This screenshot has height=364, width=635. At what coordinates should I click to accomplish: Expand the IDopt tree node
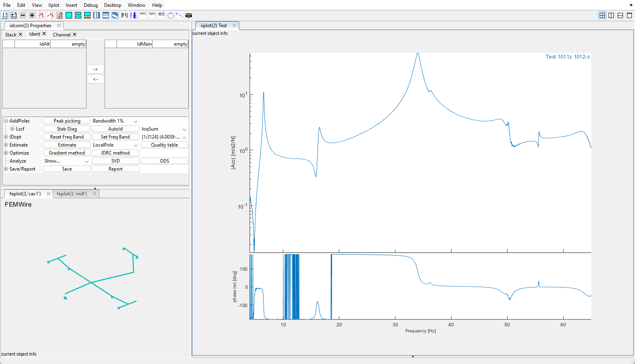pyautogui.click(x=6, y=137)
